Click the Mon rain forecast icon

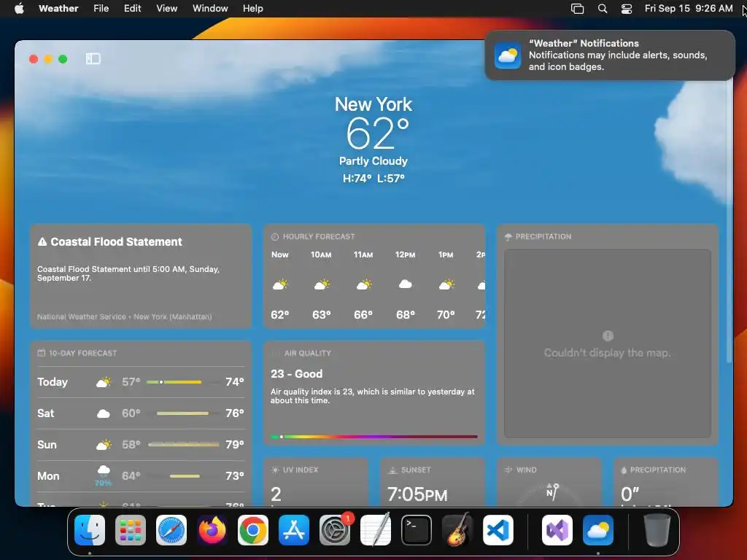[x=104, y=470]
